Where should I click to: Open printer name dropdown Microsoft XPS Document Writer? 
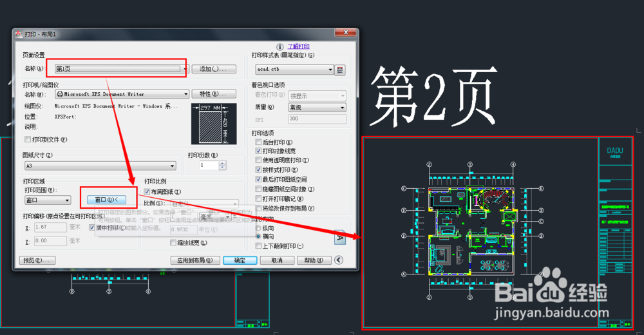(x=122, y=94)
